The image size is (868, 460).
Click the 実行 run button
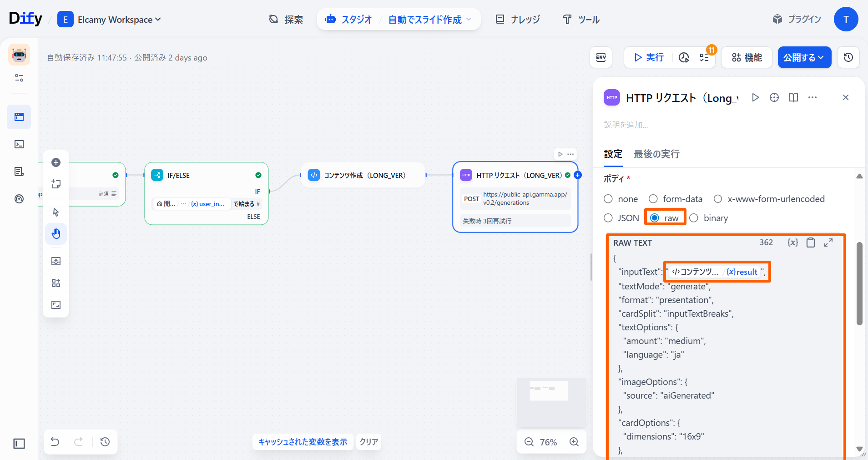[x=649, y=57]
